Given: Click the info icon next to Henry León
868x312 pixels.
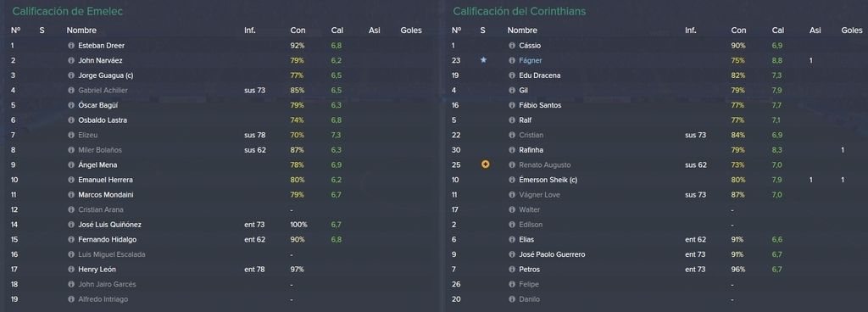Looking at the screenshot, I should click(x=71, y=270).
